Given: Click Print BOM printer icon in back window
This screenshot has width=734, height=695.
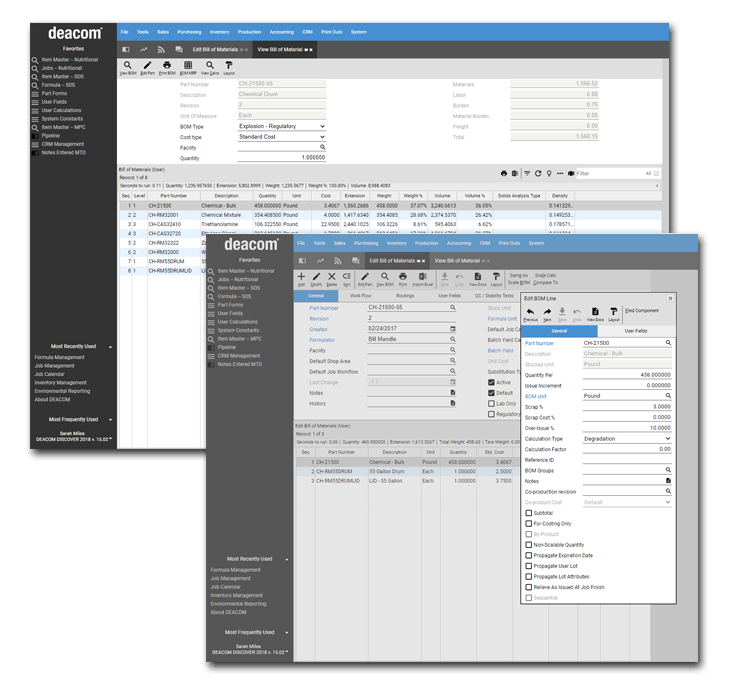Looking at the screenshot, I should point(167,66).
